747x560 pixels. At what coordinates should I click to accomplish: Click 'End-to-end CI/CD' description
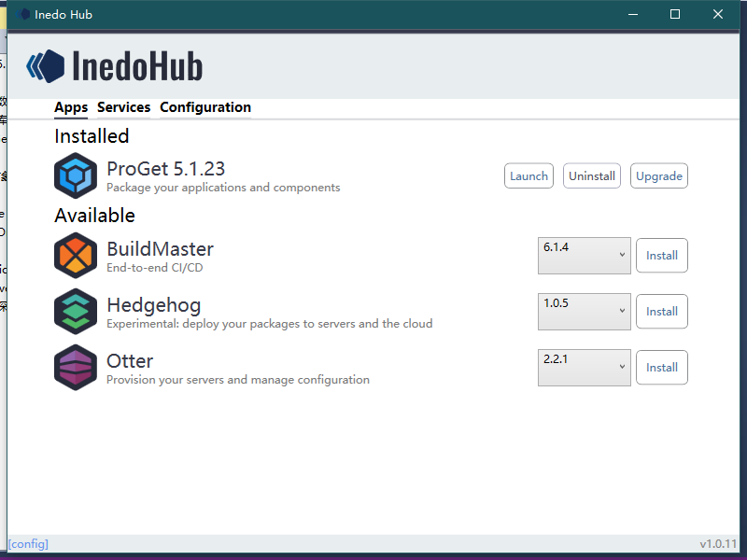[x=155, y=268]
